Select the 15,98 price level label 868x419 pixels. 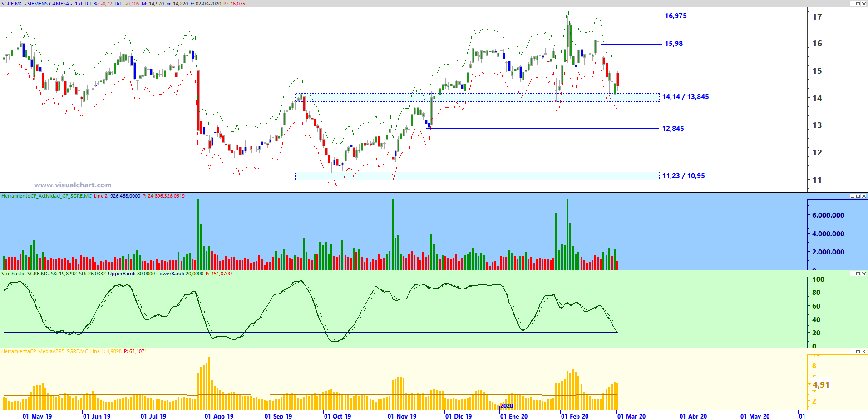[x=674, y=44]
